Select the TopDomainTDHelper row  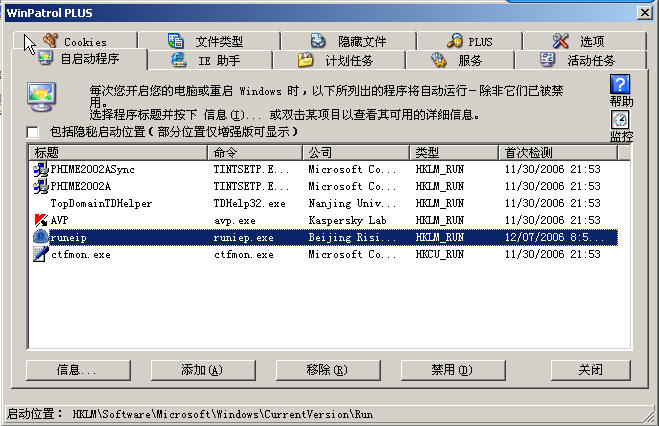[324, 203]
